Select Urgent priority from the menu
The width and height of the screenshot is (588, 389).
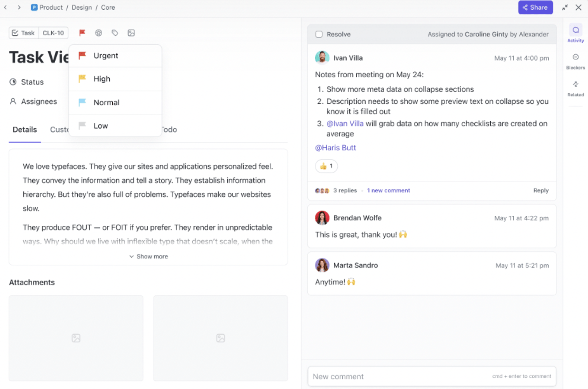(x=106, y=56)
